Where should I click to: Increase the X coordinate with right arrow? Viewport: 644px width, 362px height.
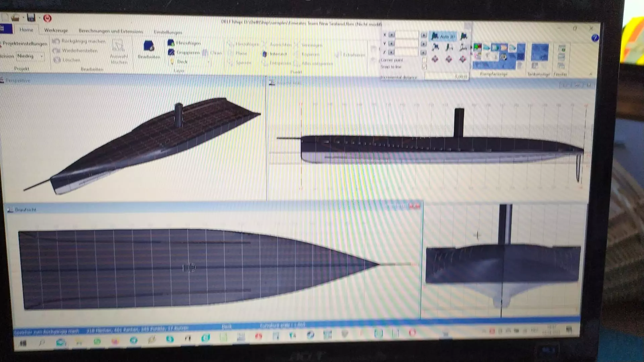pyautogui.click(x=424, y=35)
